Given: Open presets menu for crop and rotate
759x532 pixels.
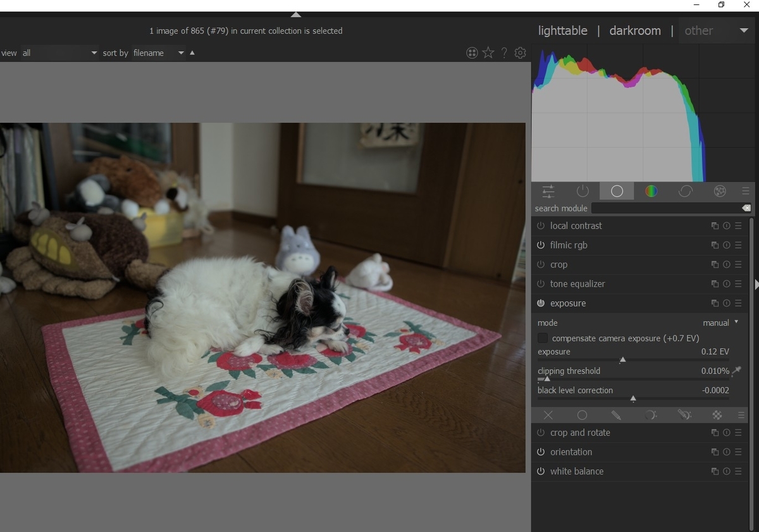Looking at the screenshot, I should coord(738,433).
